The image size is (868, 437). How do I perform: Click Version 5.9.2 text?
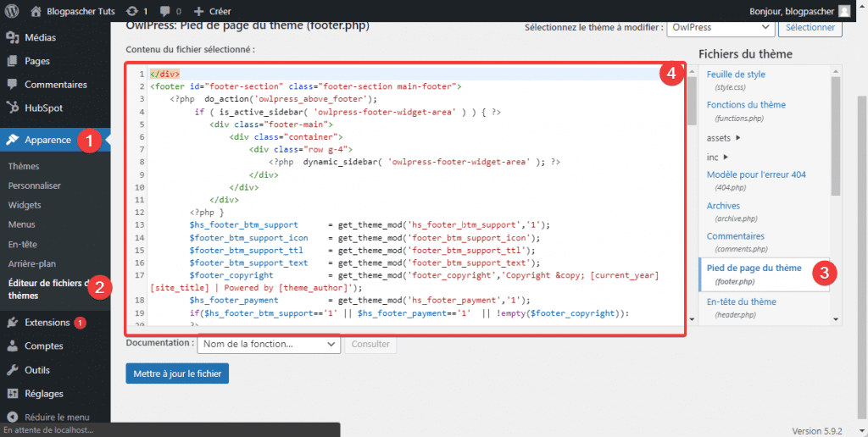(817, 431)
